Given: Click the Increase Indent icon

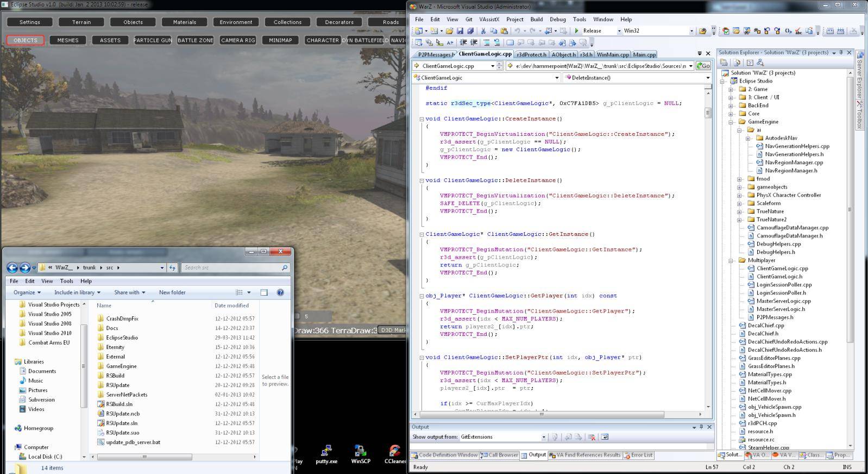Looking at the screenshot, I should 474,42.
